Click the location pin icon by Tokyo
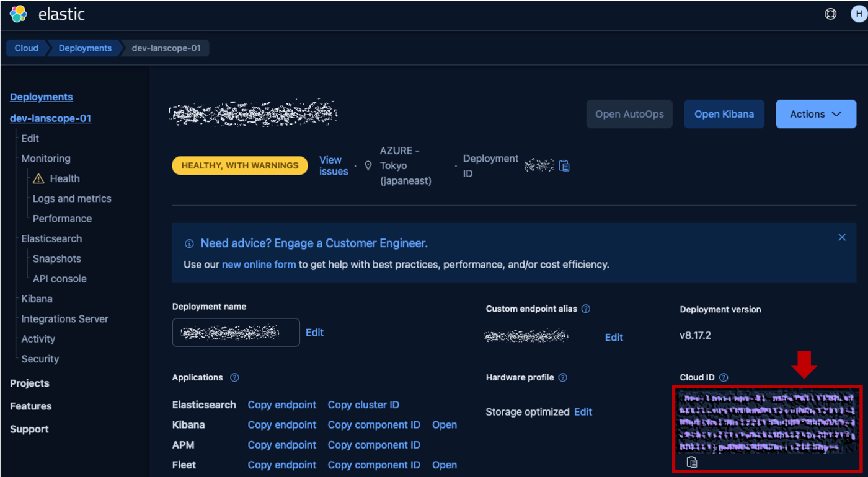Viewport: 868px width, 477px height. [368, 166]
